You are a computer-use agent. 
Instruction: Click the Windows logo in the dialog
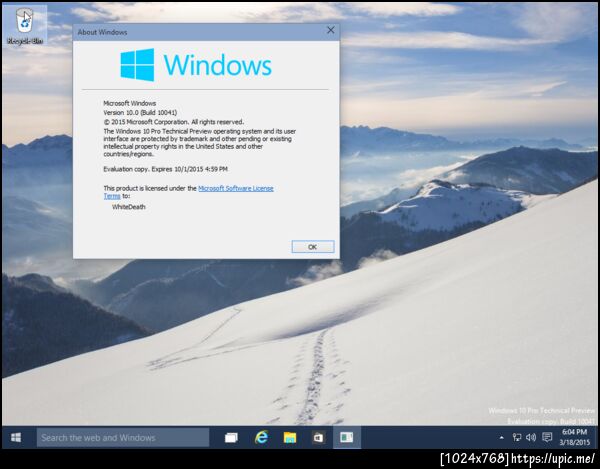pyautogui.click(x=196, y=65)
